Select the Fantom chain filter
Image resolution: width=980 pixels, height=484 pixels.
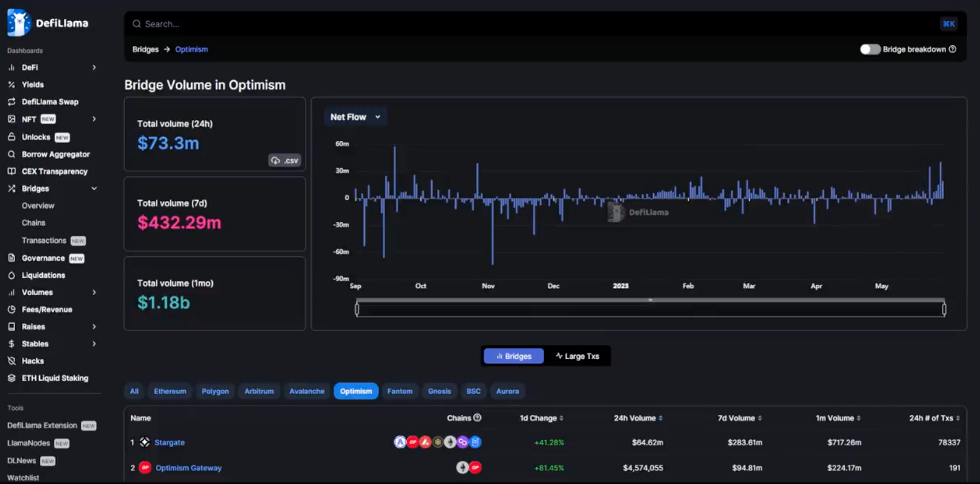[x=399, y=391]
